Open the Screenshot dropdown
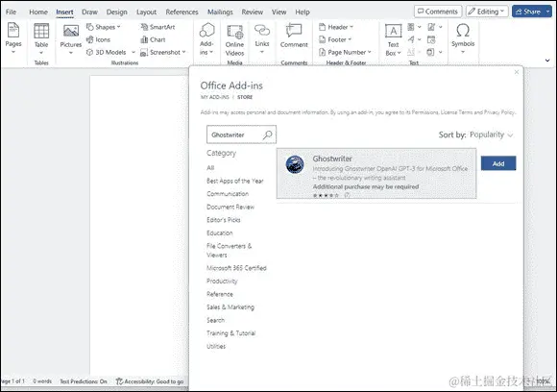The image size is (557, 392). (163, 52)
